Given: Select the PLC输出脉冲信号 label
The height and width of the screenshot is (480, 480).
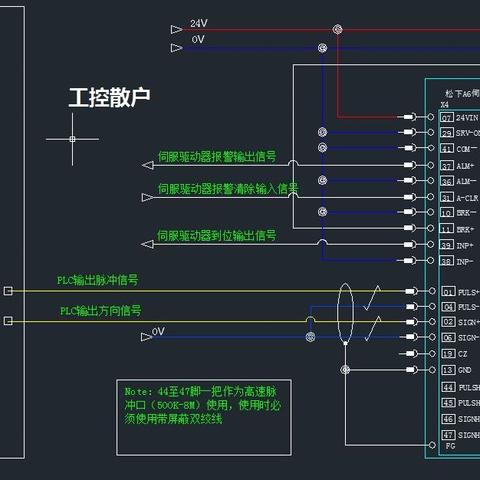Looking at the screenshot, I should click(97, 280).
